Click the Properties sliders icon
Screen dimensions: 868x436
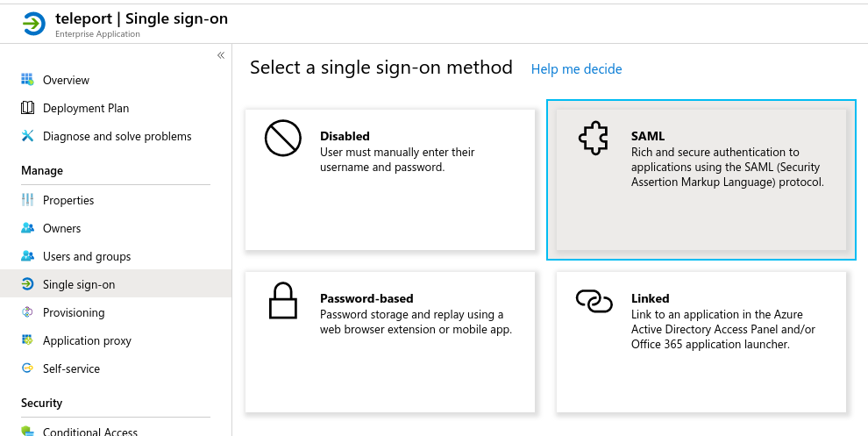point(27,200)
